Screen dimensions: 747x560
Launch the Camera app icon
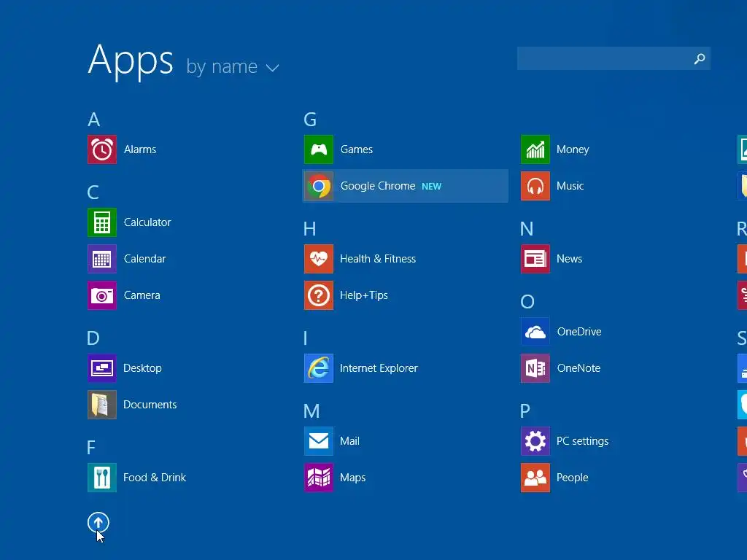102,295
